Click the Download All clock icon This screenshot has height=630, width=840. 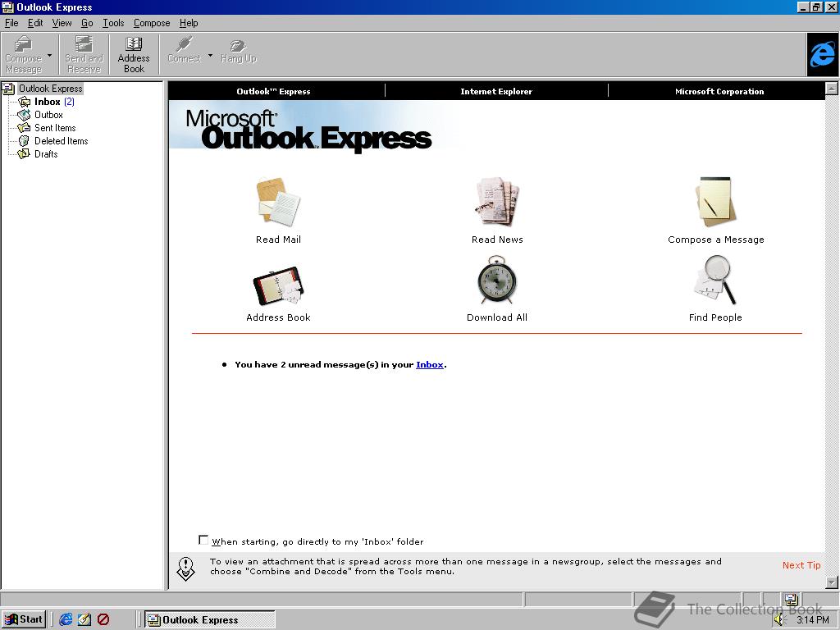pyautogui.click(x=497, y=281)
